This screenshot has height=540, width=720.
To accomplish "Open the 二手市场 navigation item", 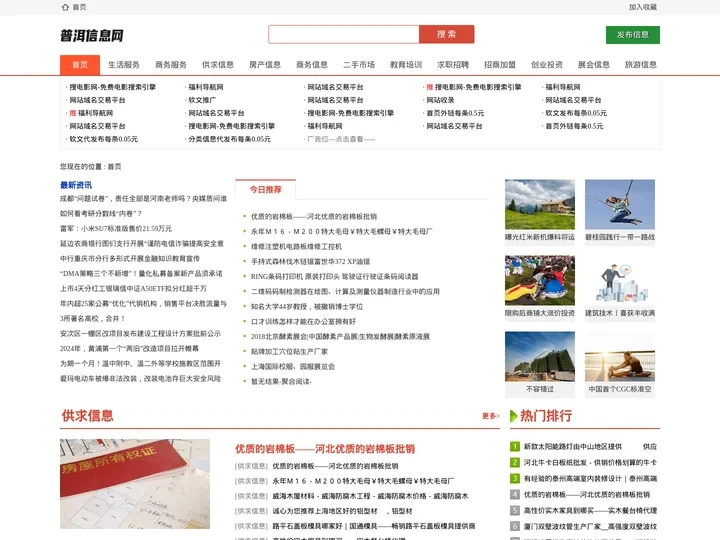I will pyautogui.click(x=359, y=65).
